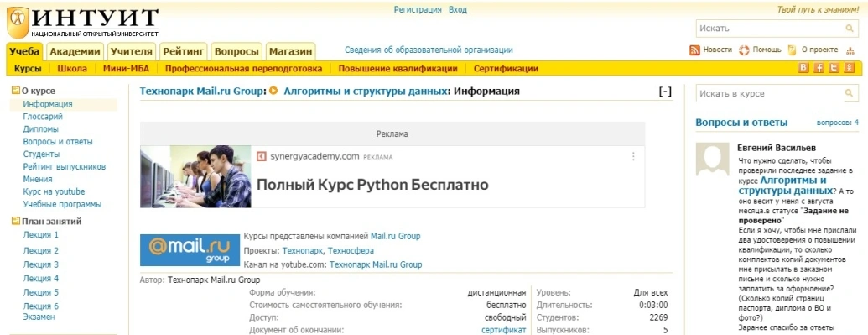Open Дипломы in the sidebar
The width and height of the screenshot is (868, 335).
40,129
